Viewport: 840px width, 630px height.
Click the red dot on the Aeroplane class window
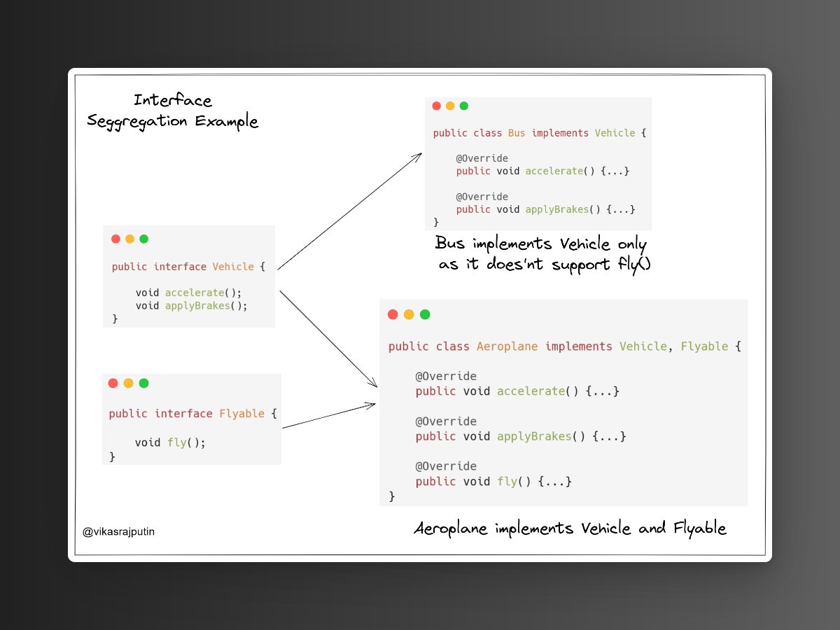pyautogui.click(x=393, y=314)
